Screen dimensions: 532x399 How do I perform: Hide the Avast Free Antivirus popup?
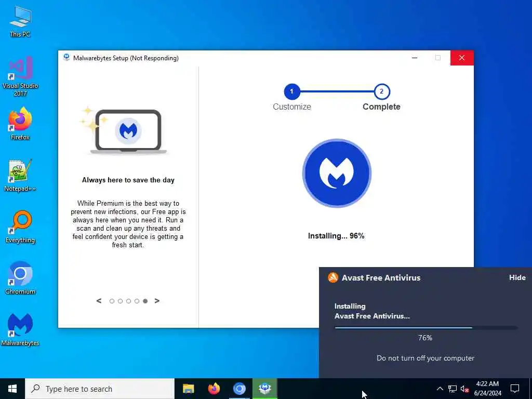coord(517,277)
